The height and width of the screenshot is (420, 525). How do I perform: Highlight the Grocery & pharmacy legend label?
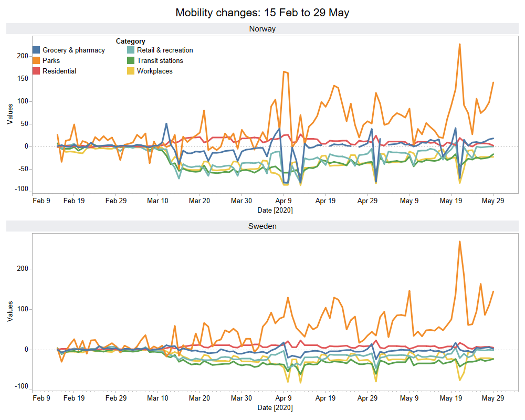click(73, 50)
